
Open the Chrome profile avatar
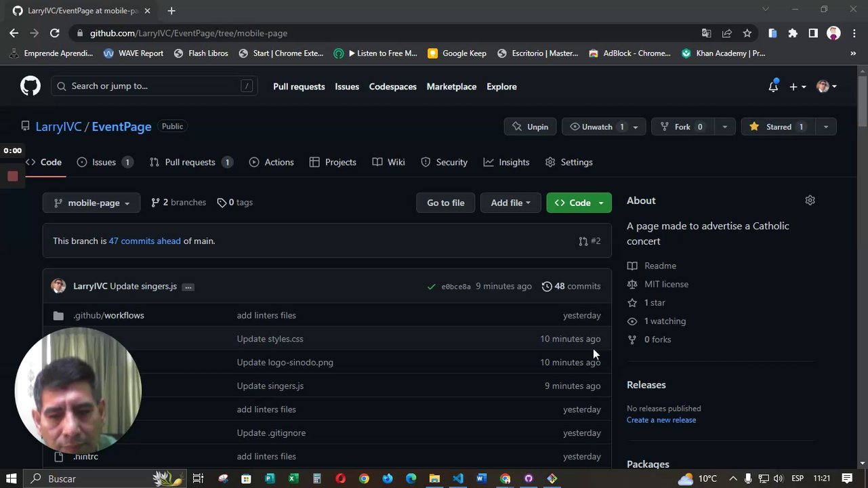click(833, 33)
